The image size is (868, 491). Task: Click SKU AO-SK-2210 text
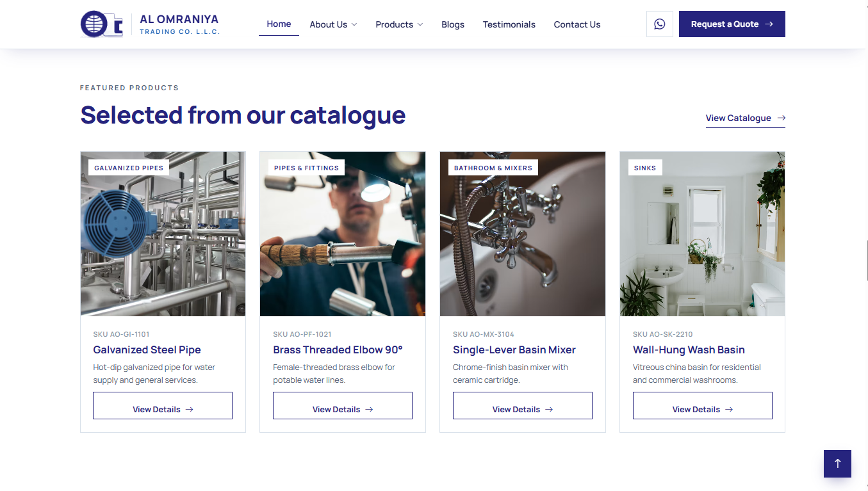tap(663, 334)
